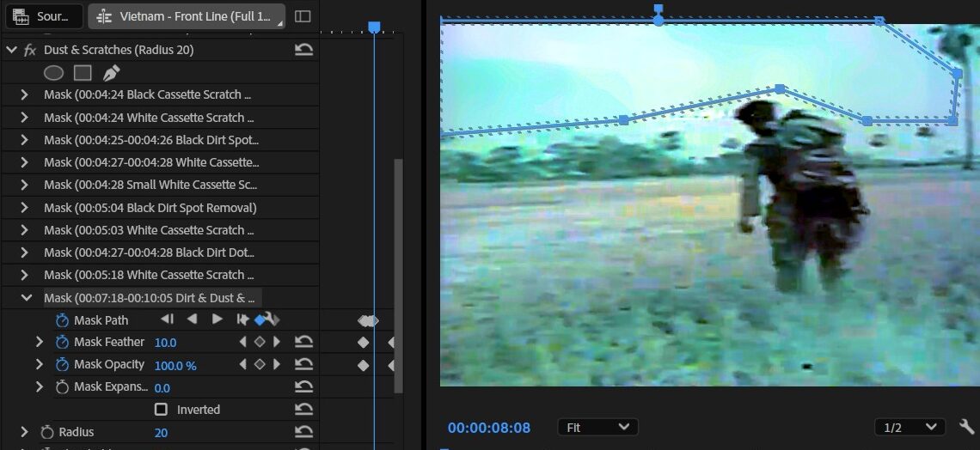Toggle Mask Opacity animation stopwatch
Viewport: 980px width, 450px height.
62,364
